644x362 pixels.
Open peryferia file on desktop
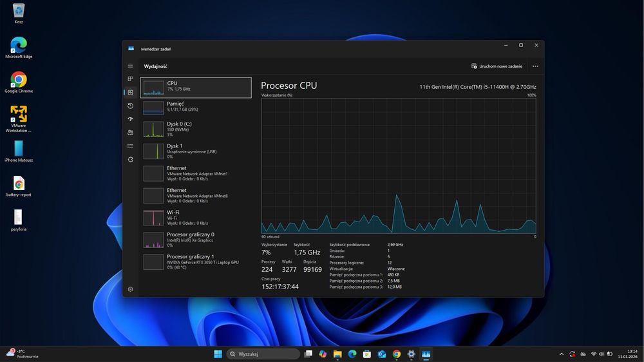(19, 221)
